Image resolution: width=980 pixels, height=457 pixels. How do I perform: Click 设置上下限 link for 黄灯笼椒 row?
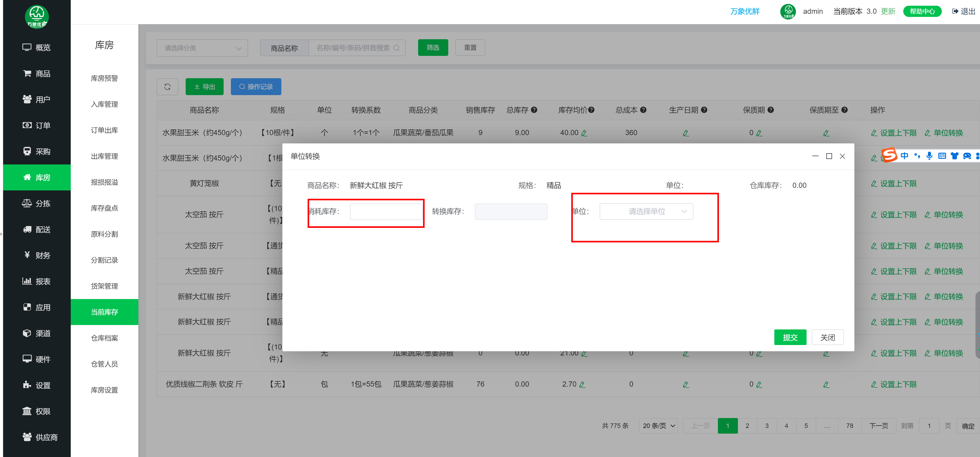(x=894, y=184)
